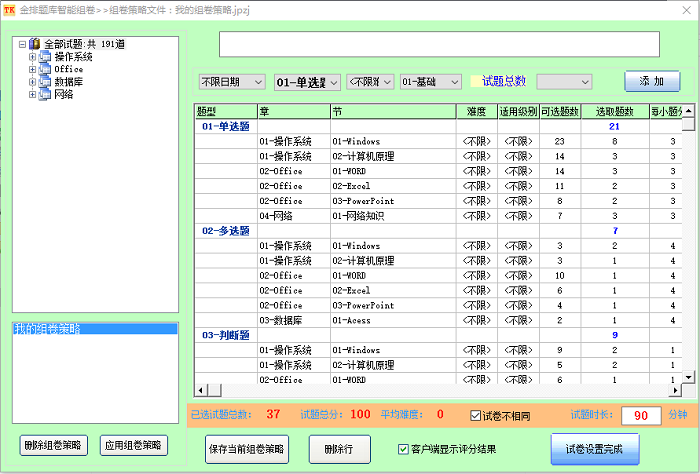
Task: Click the 选取题数 column header
Action: point(613,112)
